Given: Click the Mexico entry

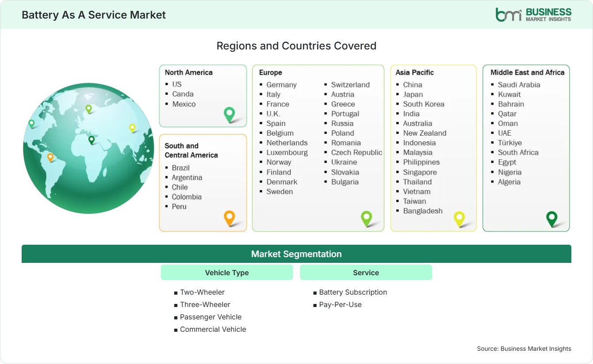Looking at the screenshot, I should [x=184, y=104].
